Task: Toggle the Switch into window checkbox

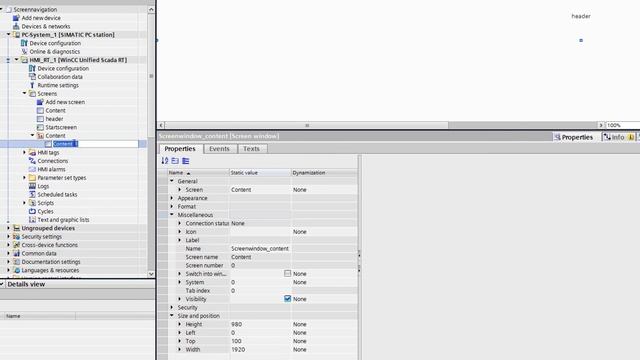Action: tap(287, 273)
